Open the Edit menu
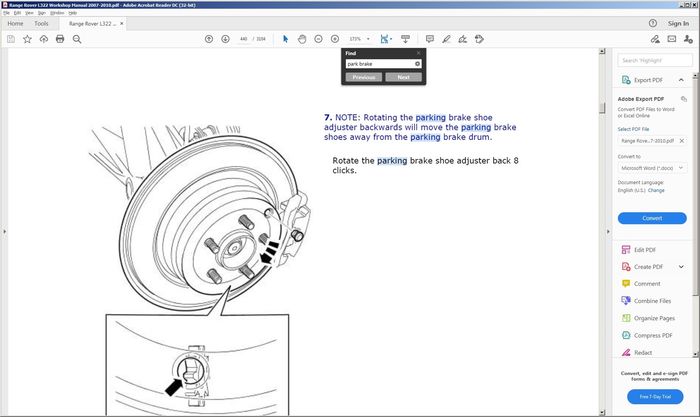Screen dimensions: 700x417 point(17,13)
